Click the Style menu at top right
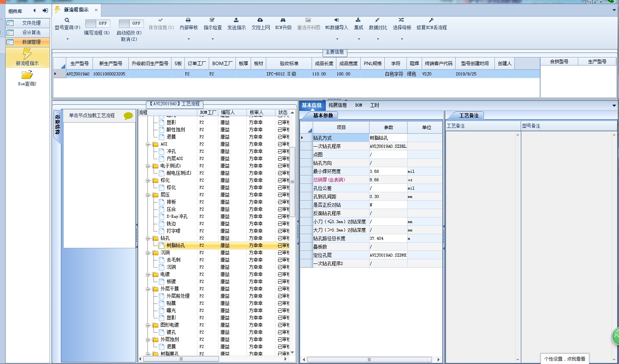Image resolution: width=619 pixels, height=364 pixels. tap(593, 2)
